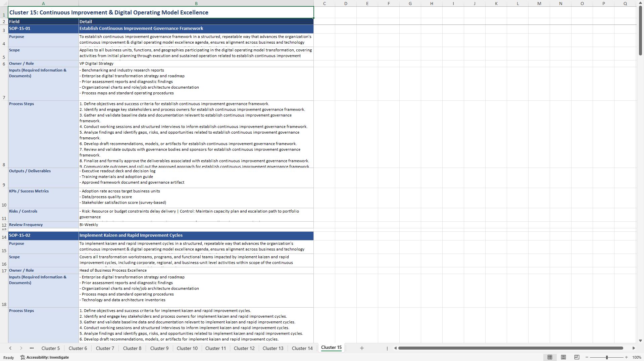
Task: Select 'Benchmarking and industry research reports' cell
Action: (x=196, y=84)
